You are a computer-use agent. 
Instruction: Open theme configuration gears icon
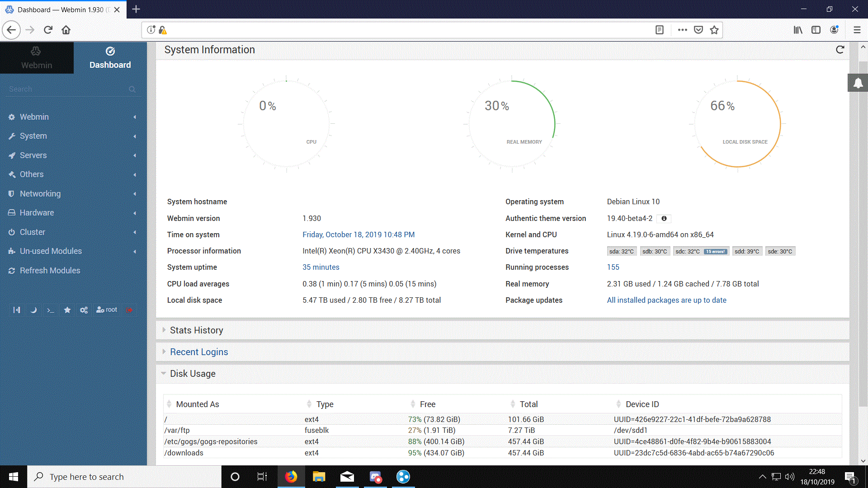click(84, 310)
